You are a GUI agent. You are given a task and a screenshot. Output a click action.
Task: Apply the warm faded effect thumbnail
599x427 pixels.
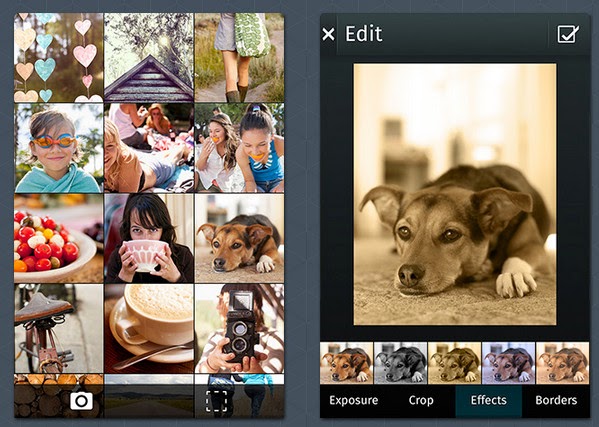click(x=562, y=363)
